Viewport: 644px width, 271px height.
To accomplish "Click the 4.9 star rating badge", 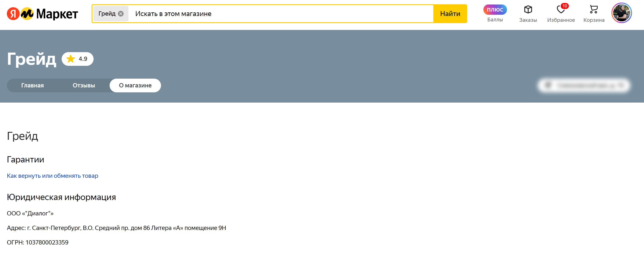I will coord(78,59).
